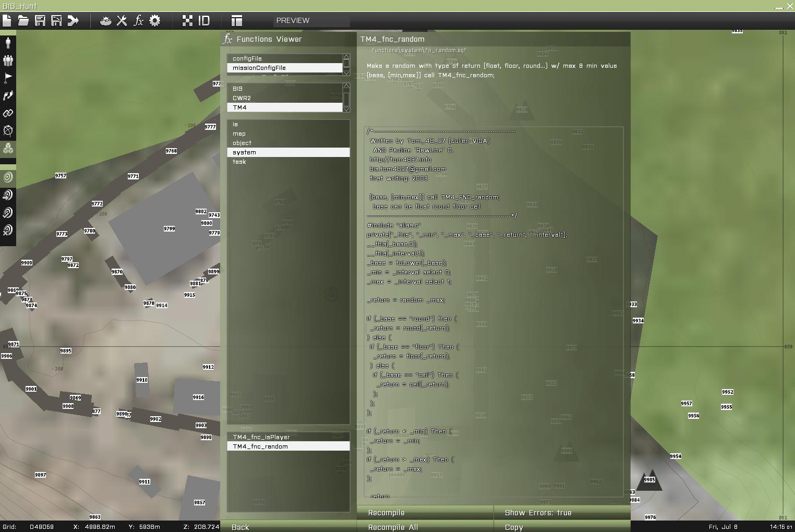Screen dimensions: 795x532
Task: Open the wrench tools icon
Action: point(122,20)
